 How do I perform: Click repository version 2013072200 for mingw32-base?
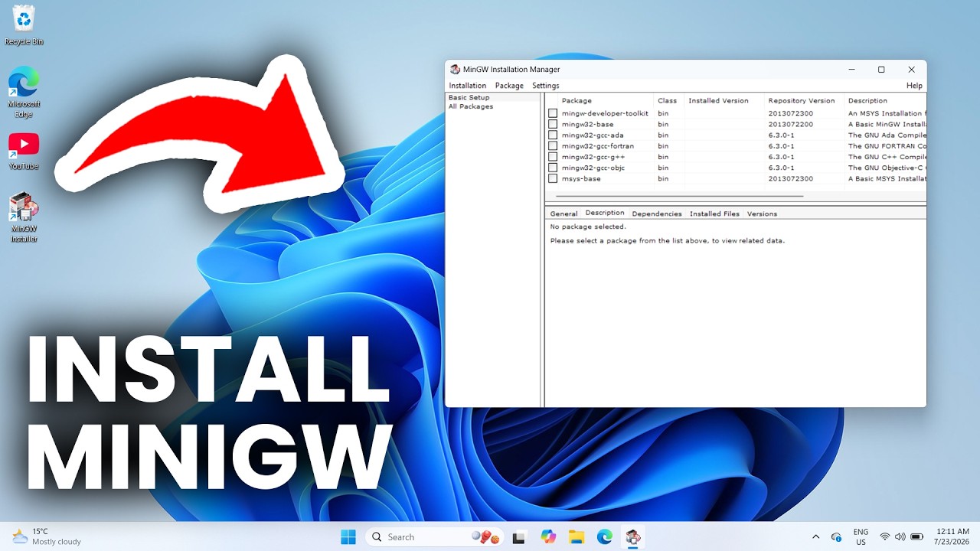(791, 124)
